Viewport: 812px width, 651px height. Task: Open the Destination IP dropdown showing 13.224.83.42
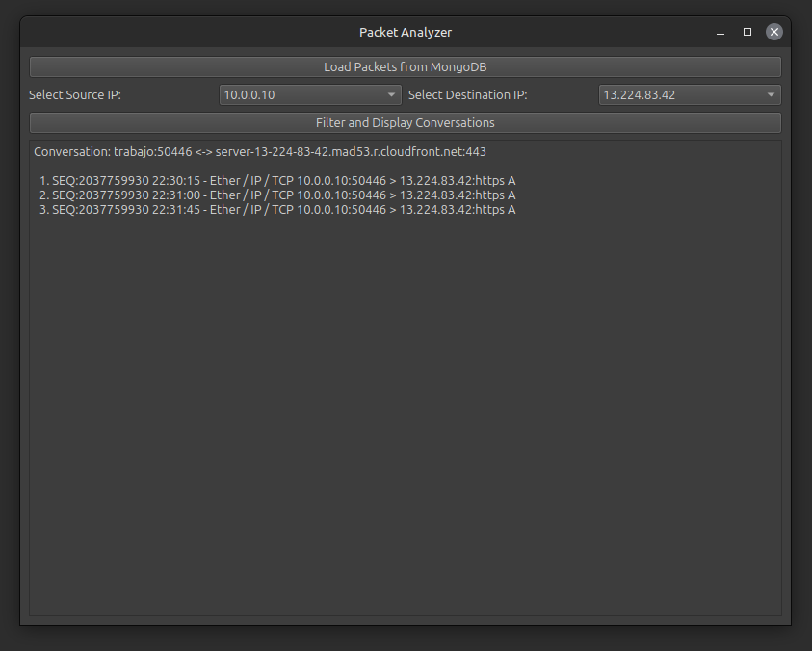[688, 94]
